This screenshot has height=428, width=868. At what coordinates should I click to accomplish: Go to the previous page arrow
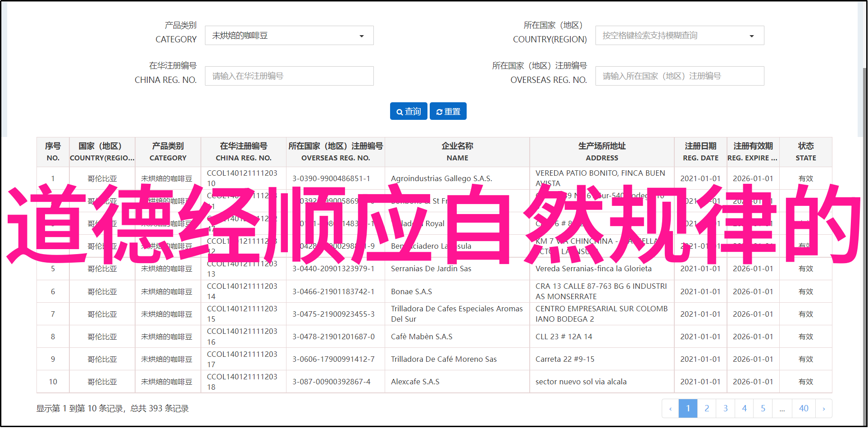coord(670,409)
